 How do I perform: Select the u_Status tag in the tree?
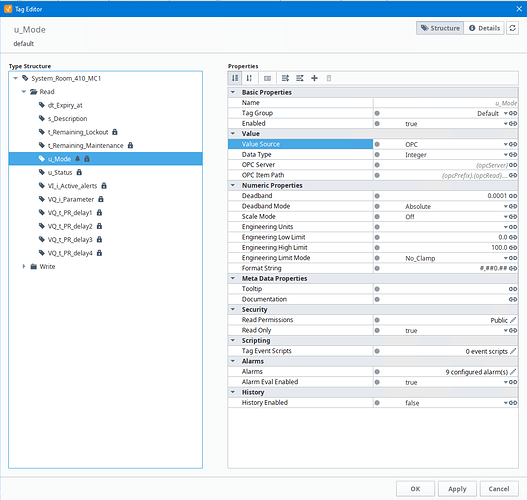click(x=60, y=172)
